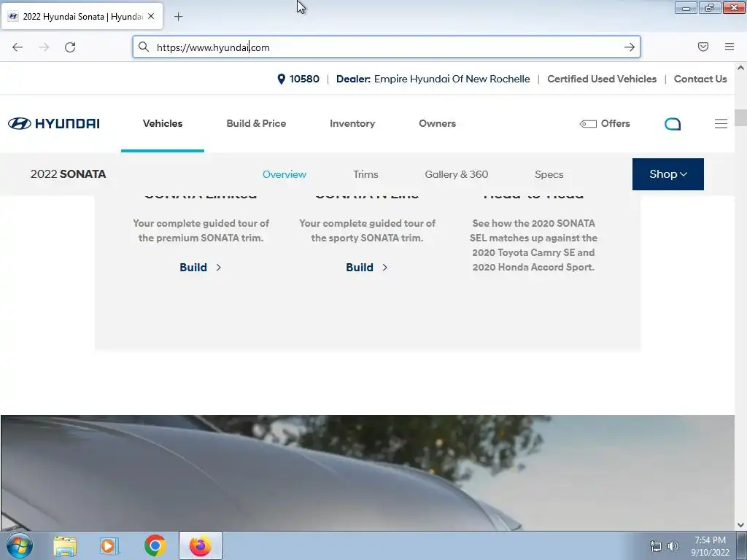Viewport: 747px width, 560px height.
Task: Click the vertical scrollbar thumb
Action: pos(741,117)
